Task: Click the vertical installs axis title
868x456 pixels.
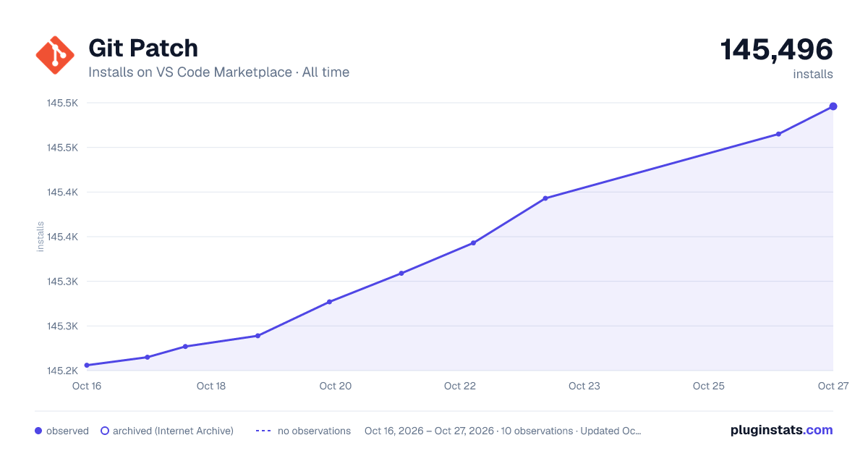Action: click(x=41, y=237)
